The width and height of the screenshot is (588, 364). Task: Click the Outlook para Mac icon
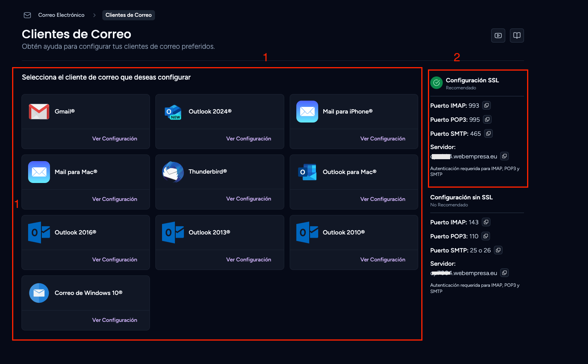[307, 172]
